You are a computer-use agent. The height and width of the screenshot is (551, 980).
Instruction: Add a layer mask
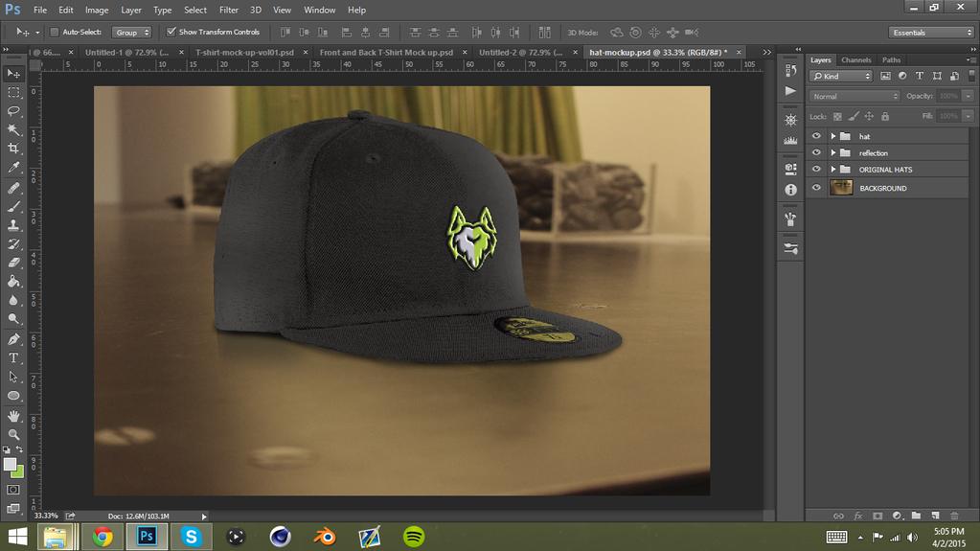pos(877,516)
